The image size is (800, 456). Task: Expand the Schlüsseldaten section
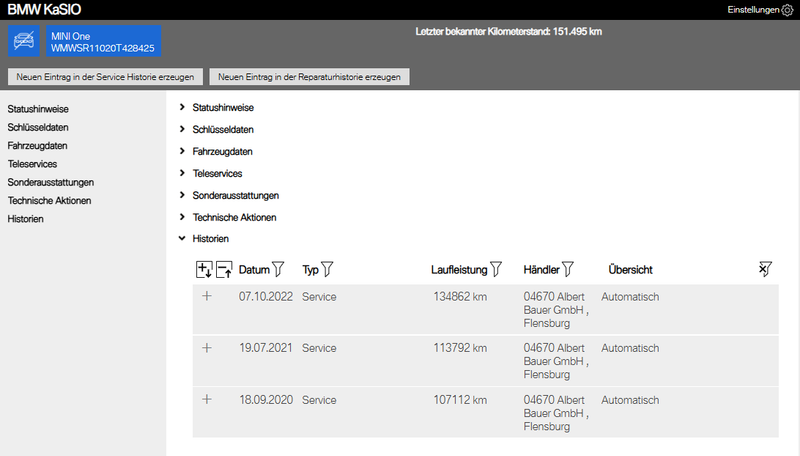pos(182,129)
